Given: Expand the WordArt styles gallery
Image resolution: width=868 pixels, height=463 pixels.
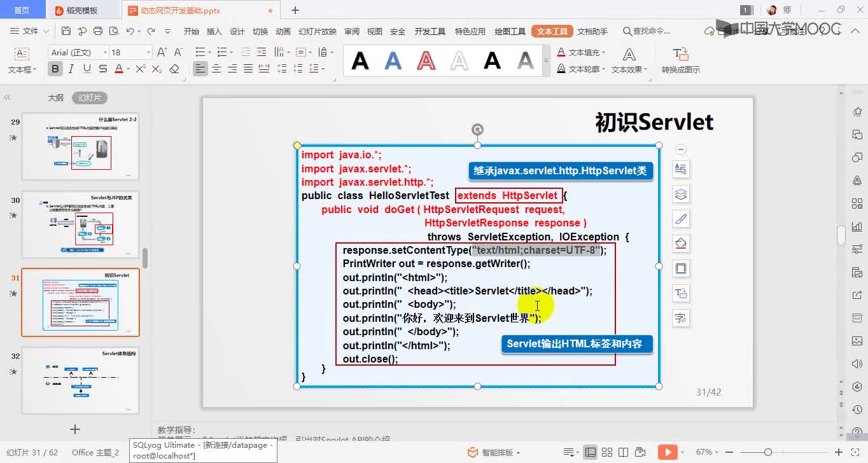Looking at the screenshot, I should pyautogui.click(x=546, y=61).
